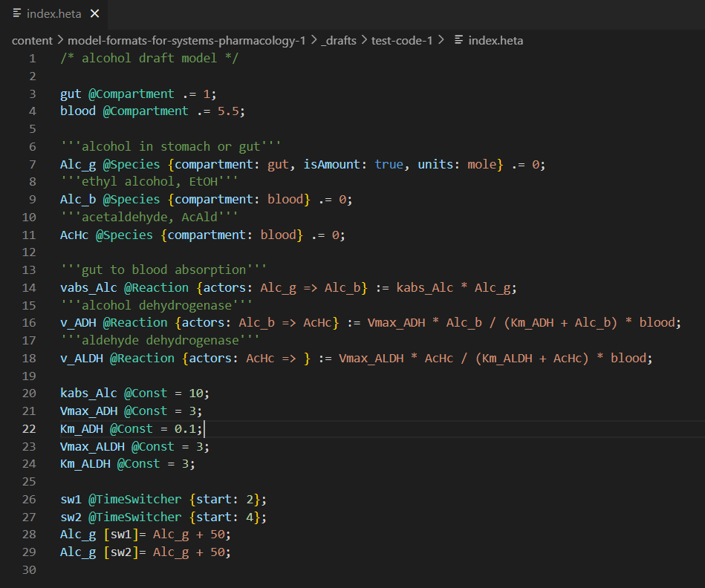Open the model-formats-for-systems-pharmacology-1 breadcrumb
The image size is (705, 588).
point(186,40)
